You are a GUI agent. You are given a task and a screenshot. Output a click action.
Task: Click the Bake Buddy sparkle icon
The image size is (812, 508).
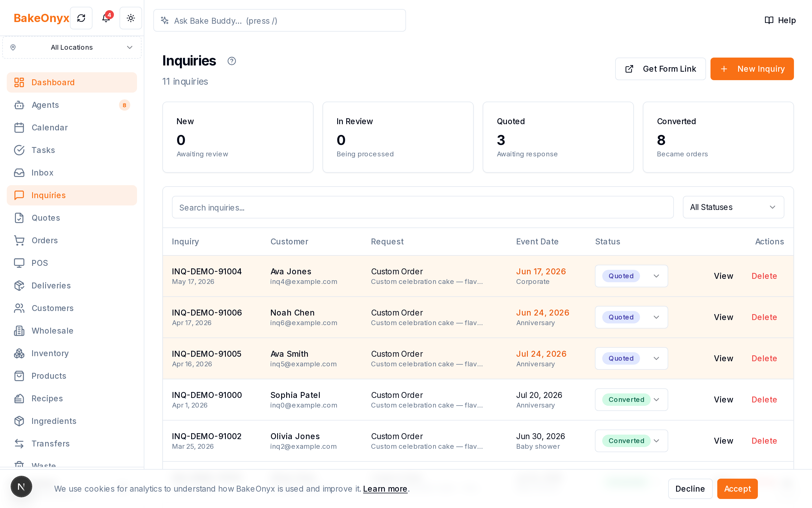point(164,21)
